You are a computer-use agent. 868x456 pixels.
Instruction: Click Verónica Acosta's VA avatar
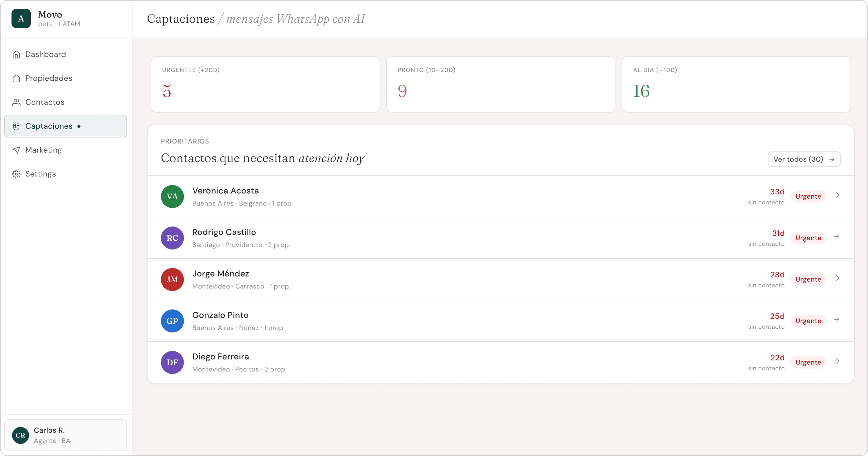(172, 197)
